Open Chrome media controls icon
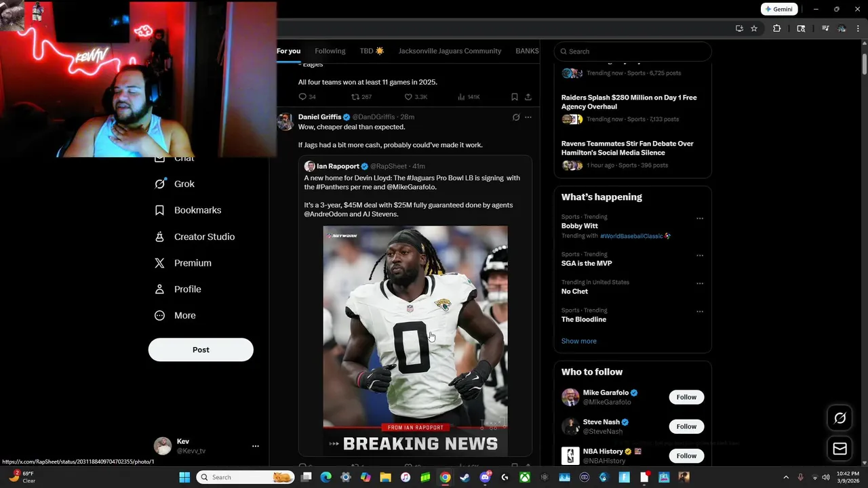 click(825, 28)
